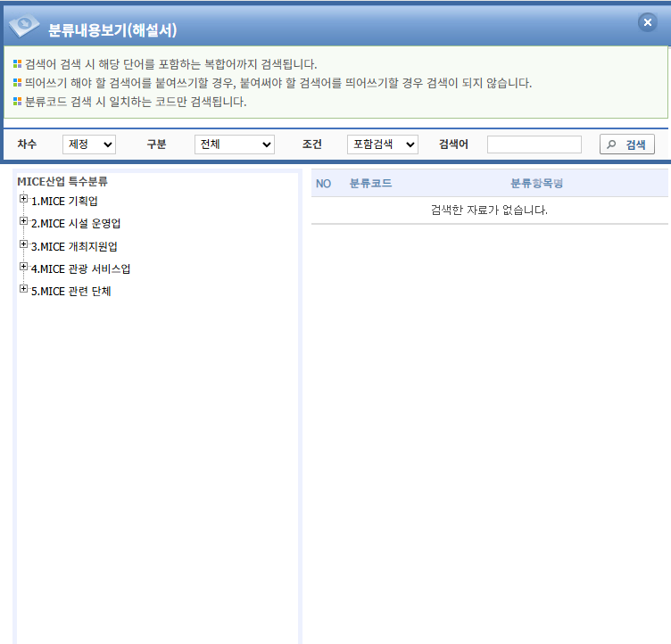Viewport: 671px width, 644px height.
Task: Select the 1.MICE 기획업 label
Action: tap(64, 202)
